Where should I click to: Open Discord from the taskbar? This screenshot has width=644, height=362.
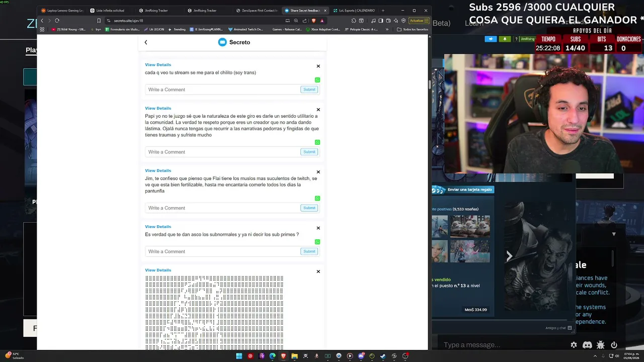361,356
